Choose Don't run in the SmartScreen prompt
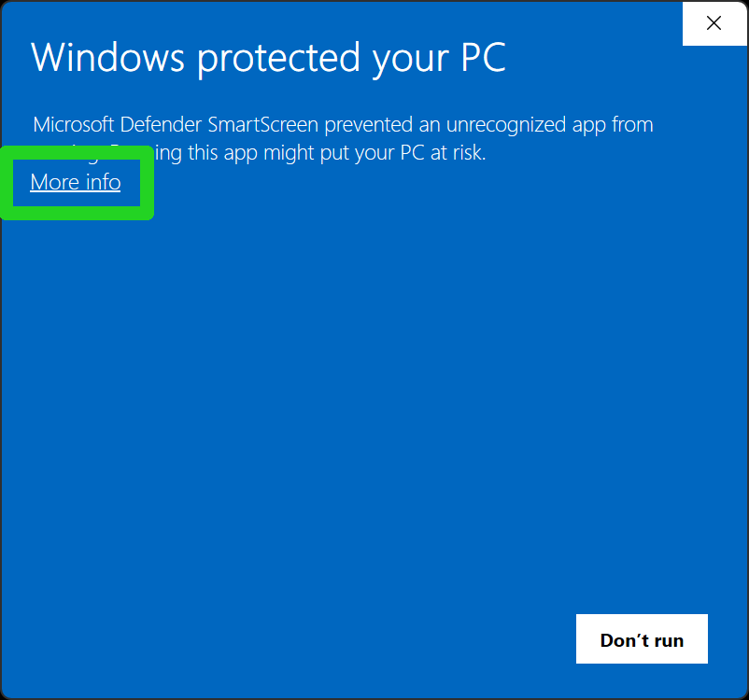This screenshot has width=749, height=700. click(642, 638)
